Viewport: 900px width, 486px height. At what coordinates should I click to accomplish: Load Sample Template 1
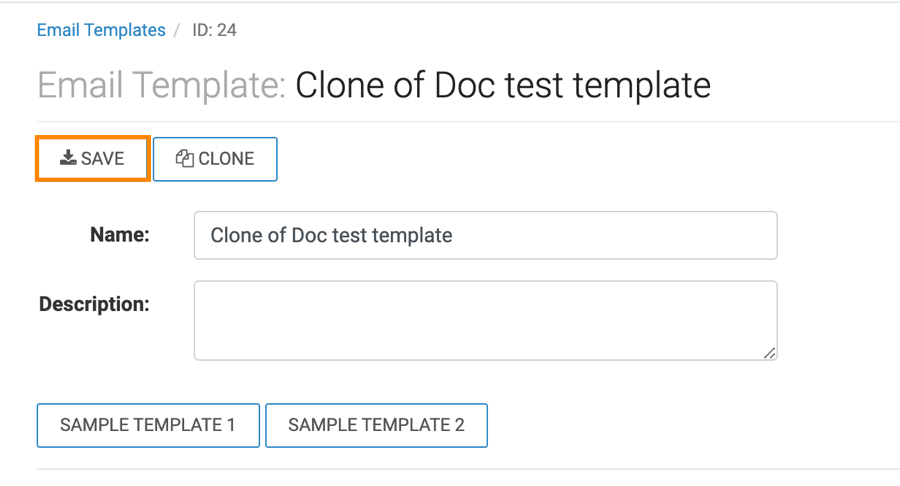pos(148,425)
